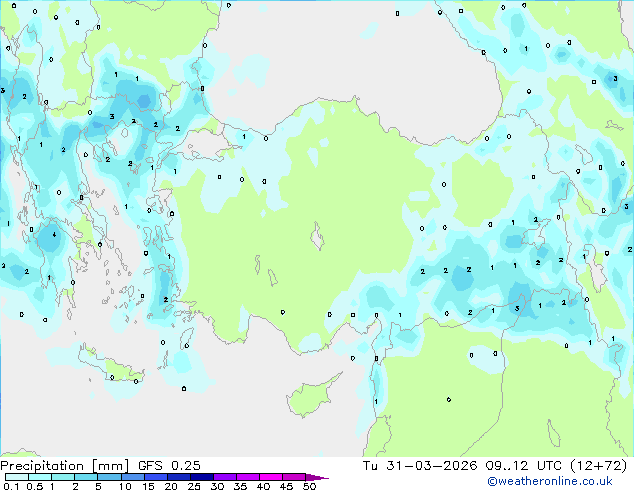Click the '0.1' legend scale label
Viewport: 634px width, 490px height.
(11, 486)
